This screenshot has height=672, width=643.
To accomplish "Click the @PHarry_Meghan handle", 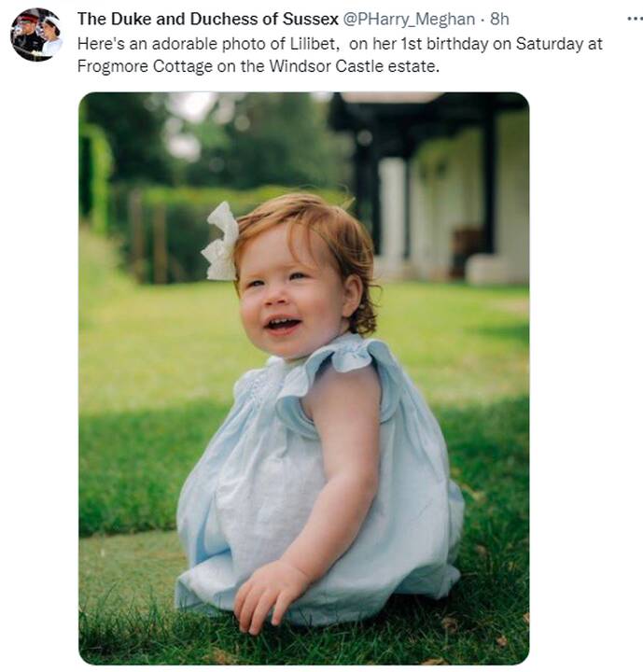I will pyautogui.click(x=409, y=20).
